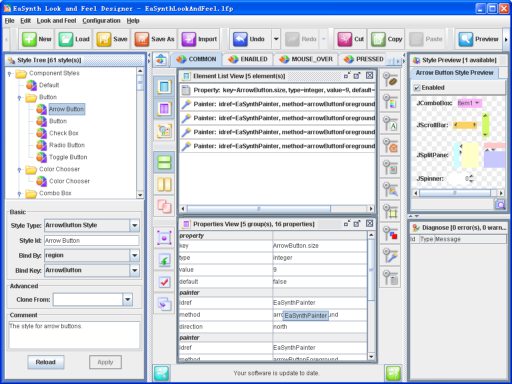Open the Clone From dropdown
The height and width of the screenshot is (384, 512).
pos(128,299)
